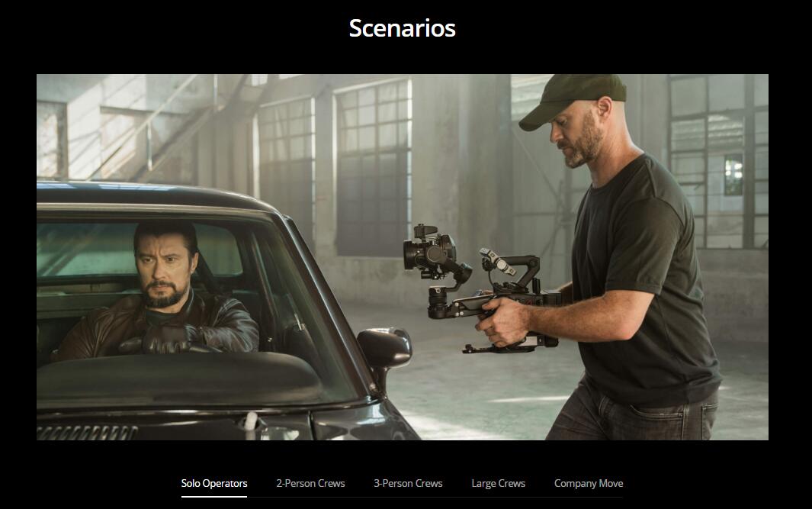812x509 pixels.
Task: Click the operator's bearded face
Action: tap(576, 137)
